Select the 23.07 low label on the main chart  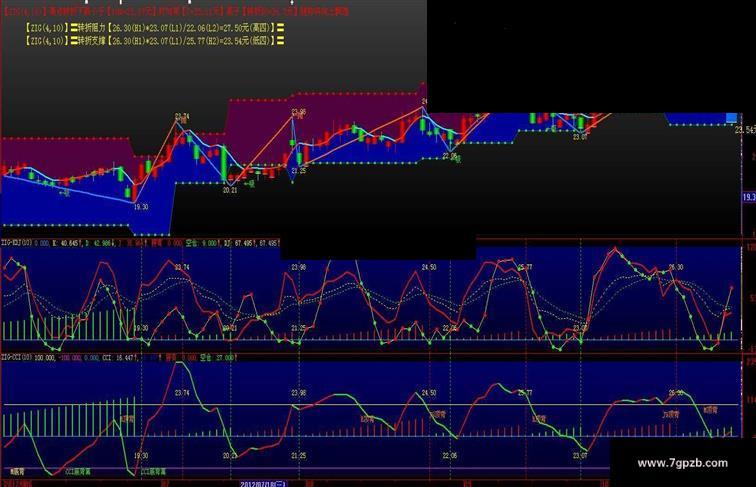coord(580,137)
